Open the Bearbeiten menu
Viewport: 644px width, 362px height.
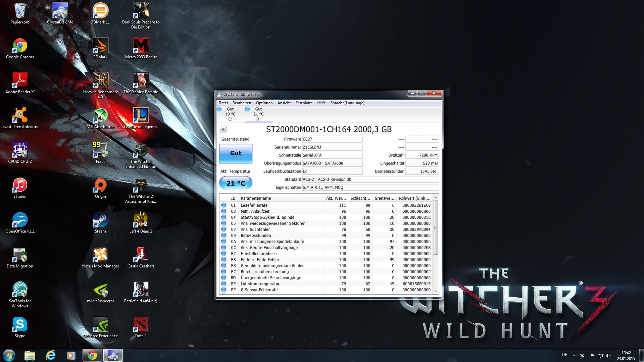242,103
